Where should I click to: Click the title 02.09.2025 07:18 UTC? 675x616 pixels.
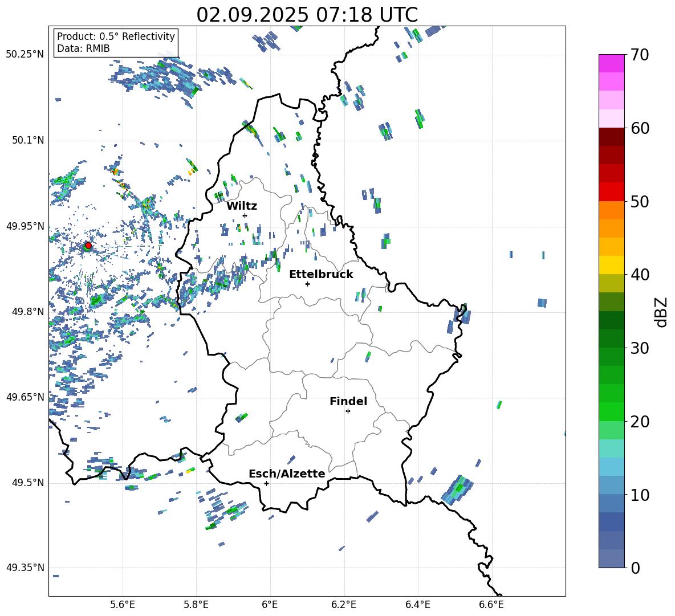coord(307,15)
